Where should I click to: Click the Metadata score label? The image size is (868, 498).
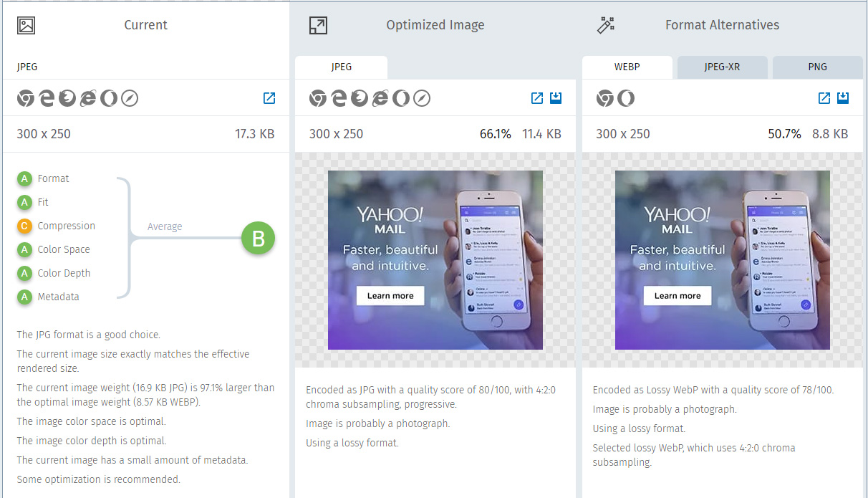point(59,297)
